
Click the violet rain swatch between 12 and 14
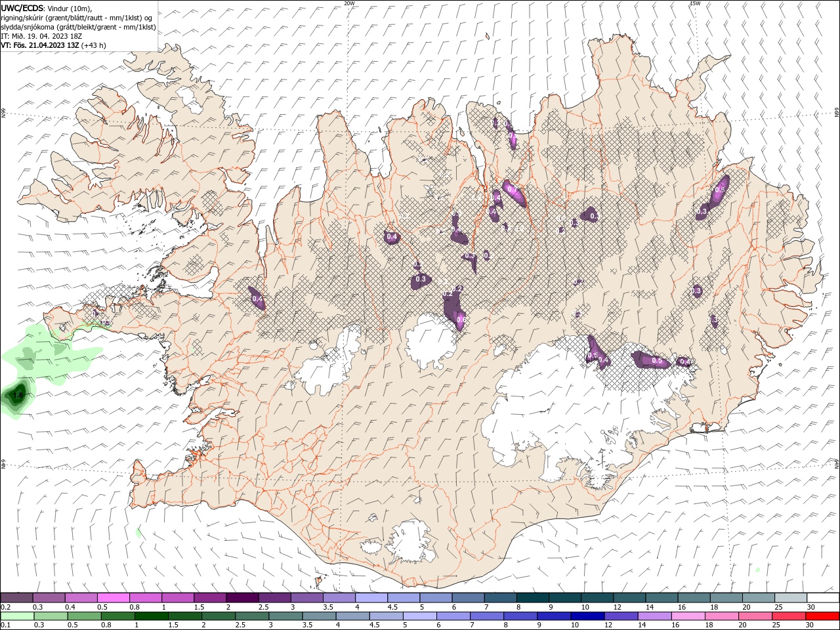coord(620,616)
